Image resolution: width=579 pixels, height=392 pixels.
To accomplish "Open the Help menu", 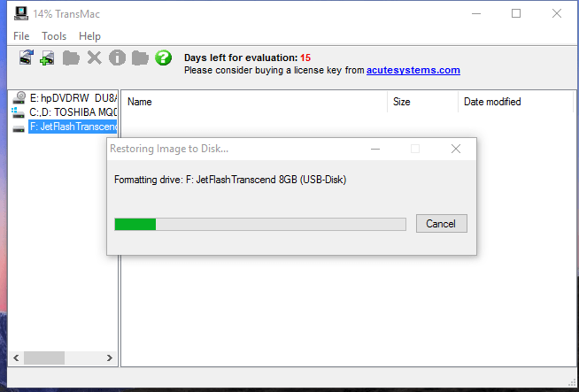I will [x=89, y=36].
